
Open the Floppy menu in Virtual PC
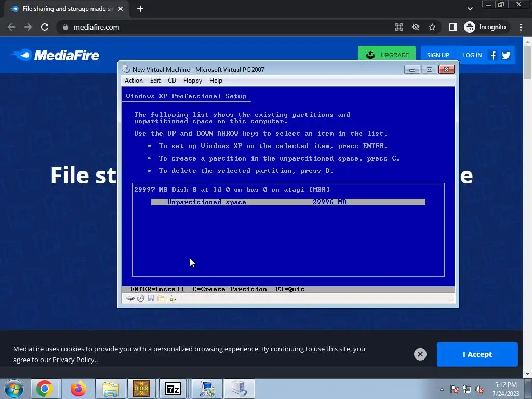point(192,81)
